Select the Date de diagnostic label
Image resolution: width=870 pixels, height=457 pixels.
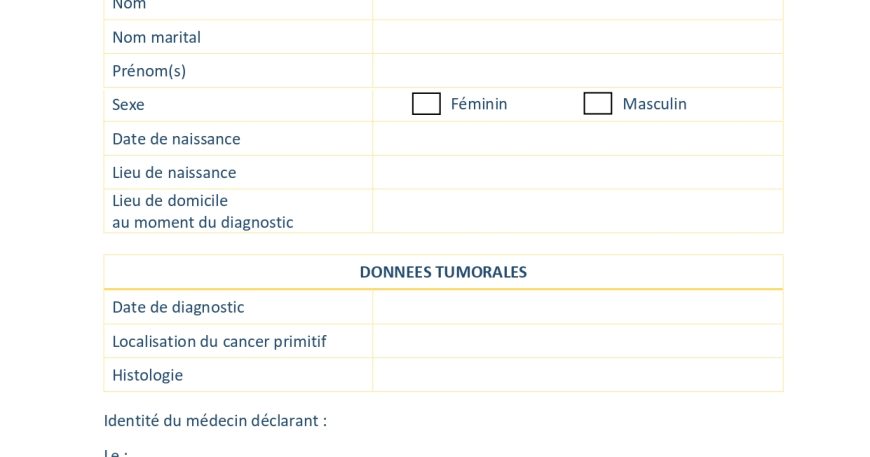click(x=178, y=307)
